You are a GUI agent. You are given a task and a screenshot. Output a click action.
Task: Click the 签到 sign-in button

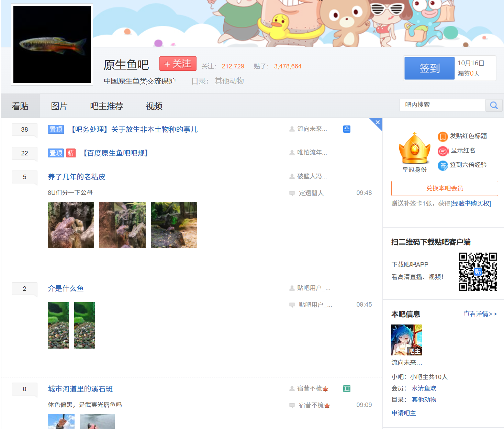429,68
